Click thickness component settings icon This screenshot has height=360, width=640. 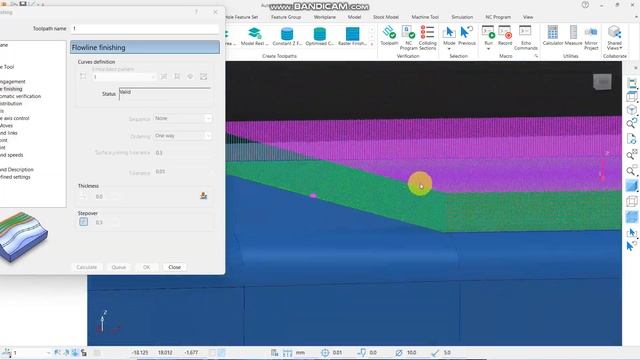coord(203,196)
